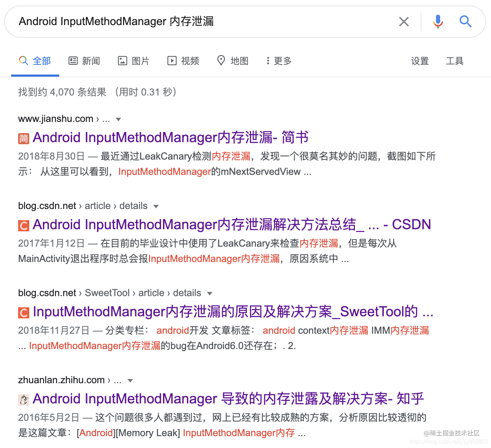Switch to the 视频 tab
Image resolution: width=491 pixels, height=448 pixels.
click(x=183, y=61)
